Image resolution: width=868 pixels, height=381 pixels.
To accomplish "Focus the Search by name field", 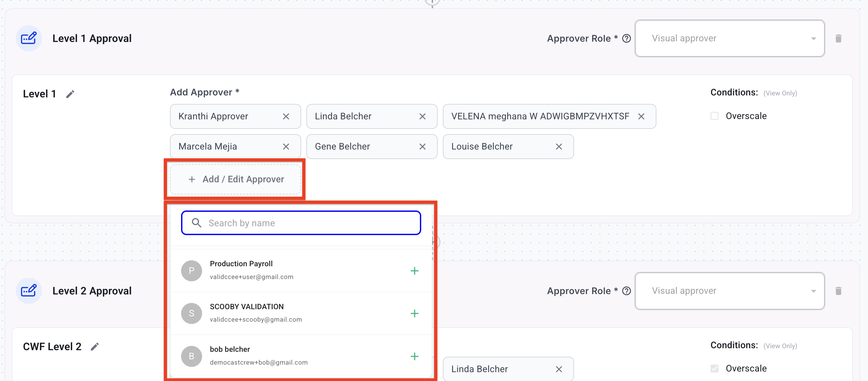I will (301, 223).
